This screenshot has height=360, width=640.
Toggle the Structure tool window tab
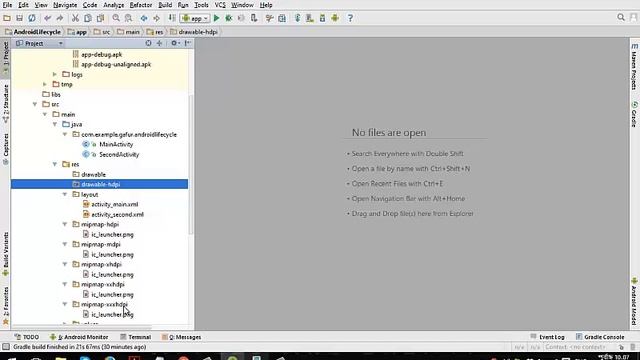[6, 103]
